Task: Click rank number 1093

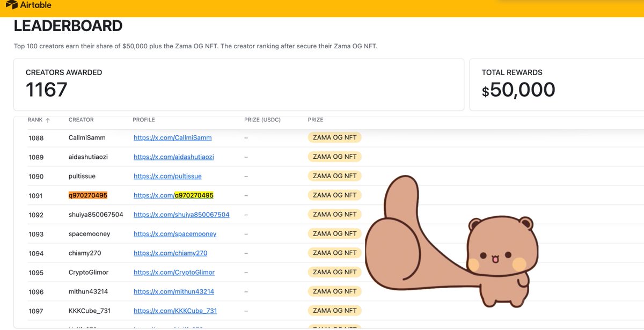Action: (x=36, y=234)
